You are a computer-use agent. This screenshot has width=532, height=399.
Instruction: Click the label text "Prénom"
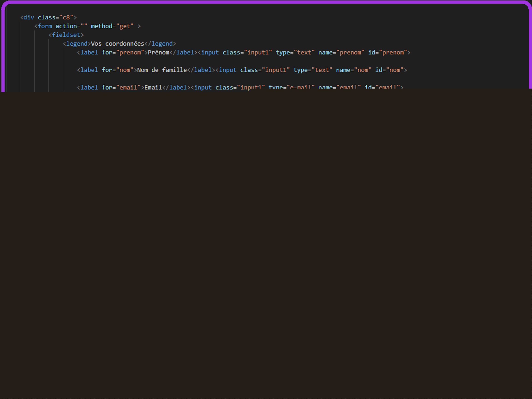(x=158, y=52)
